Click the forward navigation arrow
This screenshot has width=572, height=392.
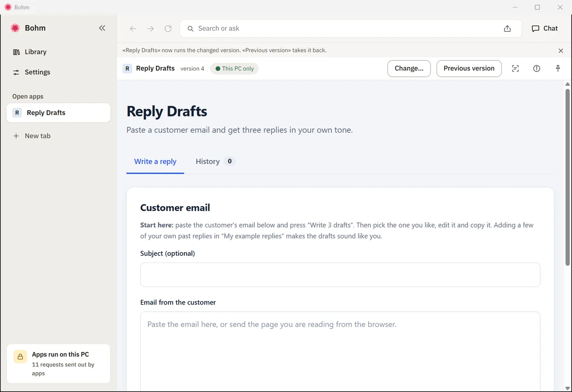pos(151,29)
